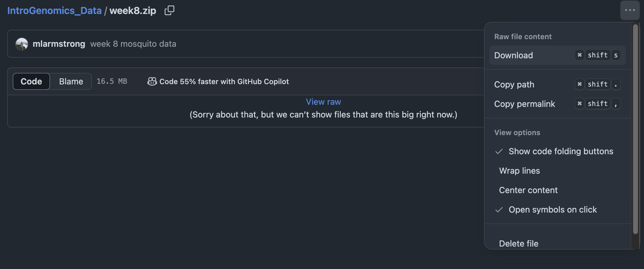The height and width of the screenshot is (269, 644).
Task: Click the GitHub Copilot icon
Action: pyautogui.click(x=152, y=81)
